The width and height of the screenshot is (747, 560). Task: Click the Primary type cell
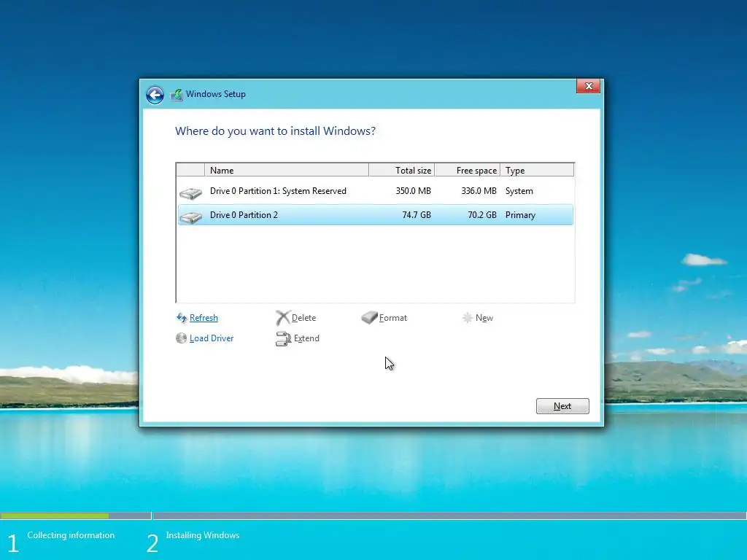520,215
